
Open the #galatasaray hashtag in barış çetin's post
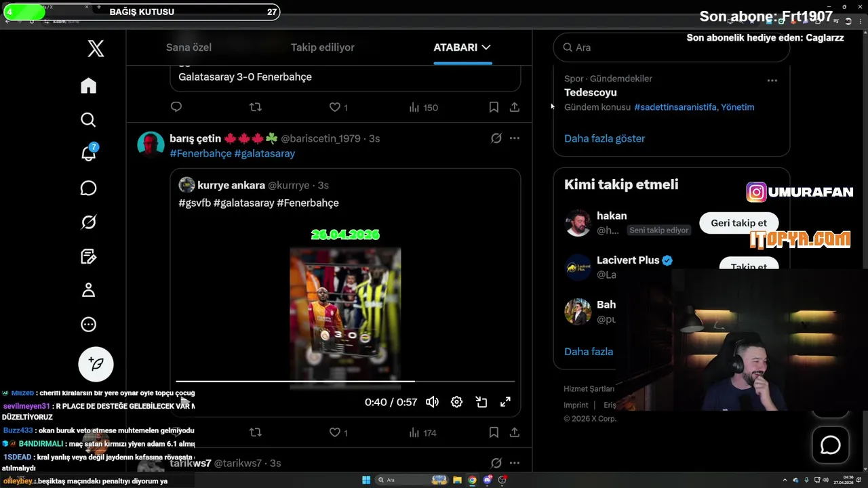(264, 153)
